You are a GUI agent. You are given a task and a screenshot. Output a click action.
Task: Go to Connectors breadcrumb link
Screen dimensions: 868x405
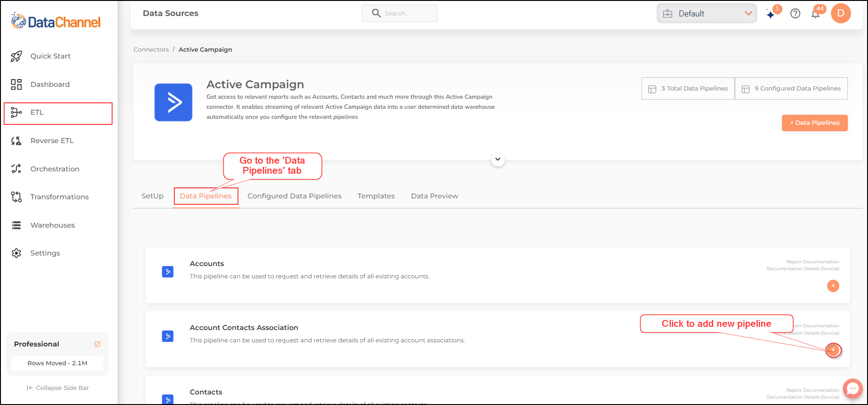coord(151,50)
